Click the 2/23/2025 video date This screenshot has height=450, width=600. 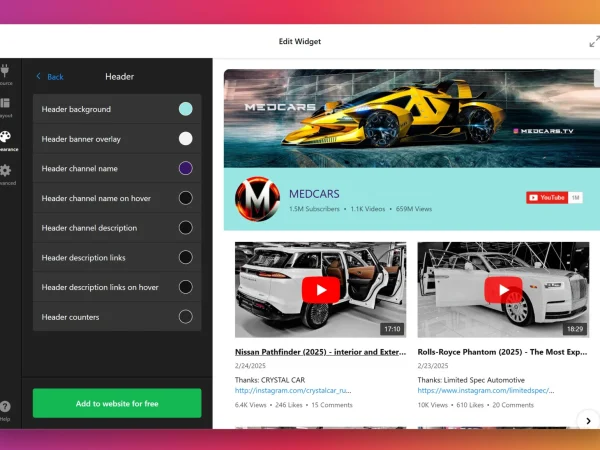[x=433, y=366]
